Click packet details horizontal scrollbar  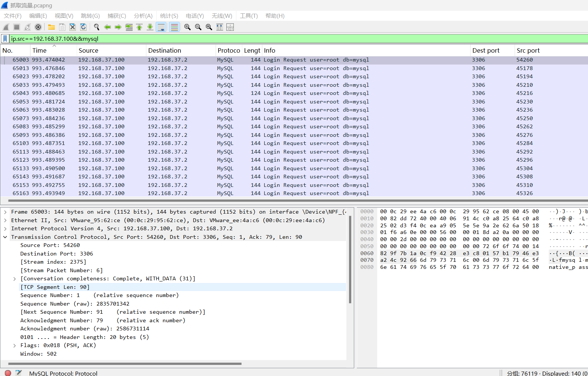(125, 364)
